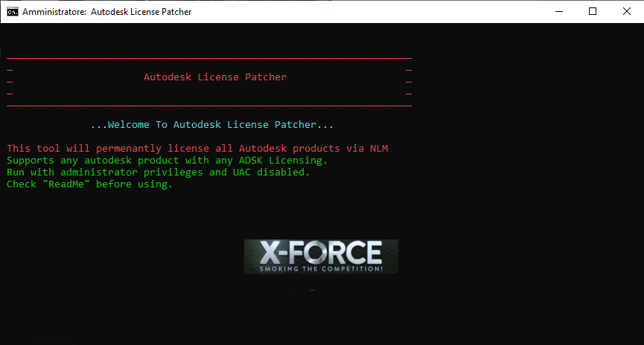Image resolution: width=644 pixels, height=345 pixels.
Task: Close the Autodesk License Patcher window
Action: pos(627,11)
